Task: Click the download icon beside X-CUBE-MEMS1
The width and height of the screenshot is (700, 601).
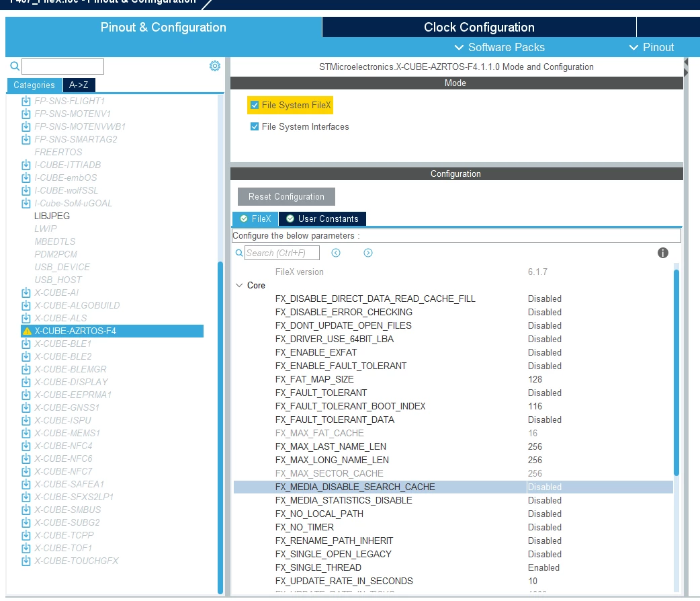Action: click(26, 434)
